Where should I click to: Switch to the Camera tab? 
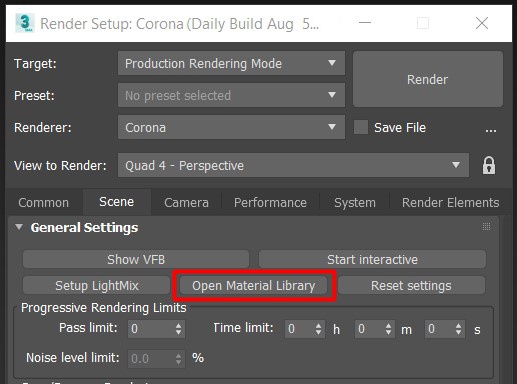(x=186, y=203)
